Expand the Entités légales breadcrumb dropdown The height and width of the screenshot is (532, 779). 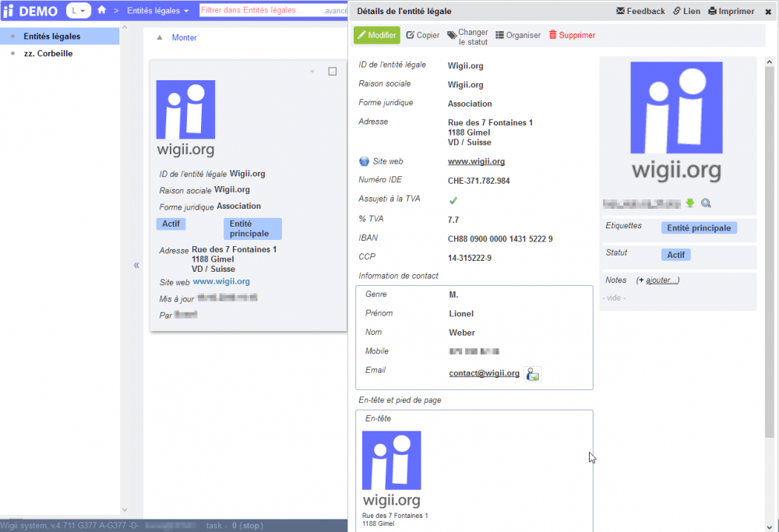(158, 10)
